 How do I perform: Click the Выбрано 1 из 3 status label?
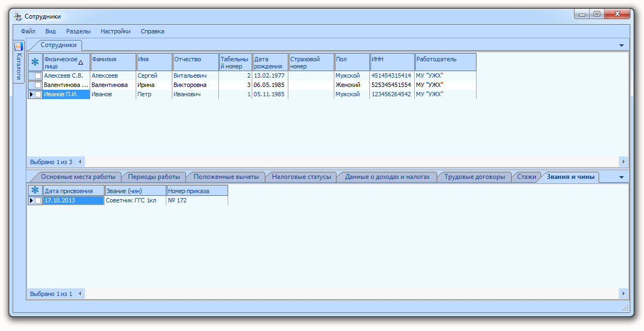point(51,162)
